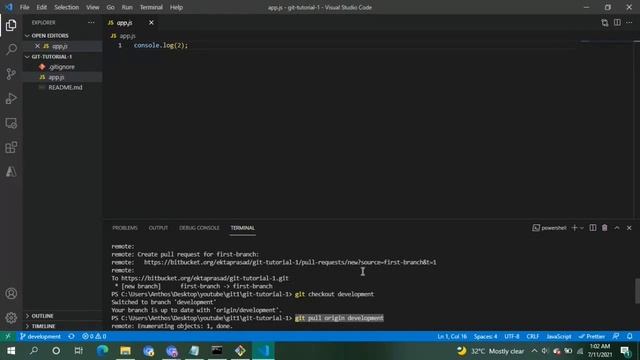Open the Run menu
The height and width of the screenshot is (360, 640).
tap(127, 7)
